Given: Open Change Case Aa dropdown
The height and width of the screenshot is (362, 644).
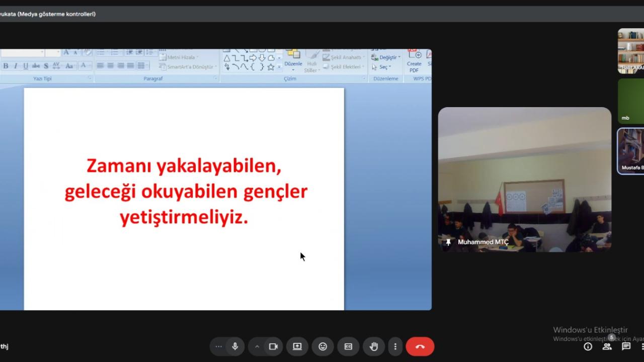Looking at the screenshot, I should pos(70,66).
